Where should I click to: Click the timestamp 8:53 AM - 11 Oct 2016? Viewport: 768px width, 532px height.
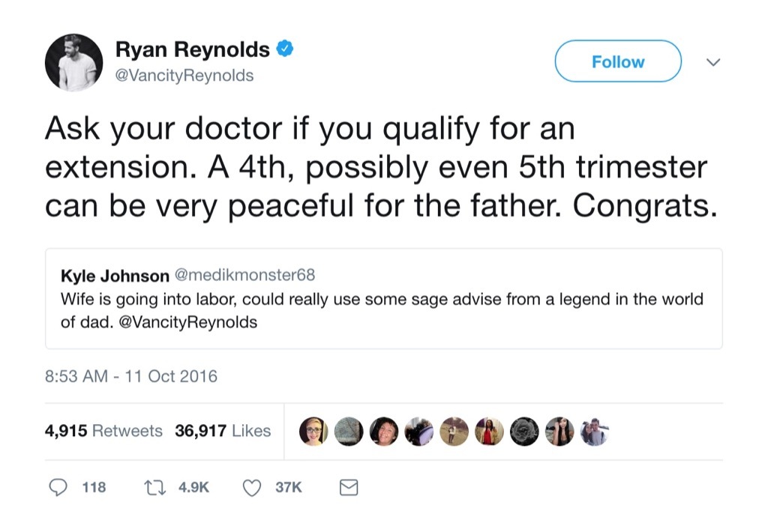pyautogui.click(x=129, y=376)
